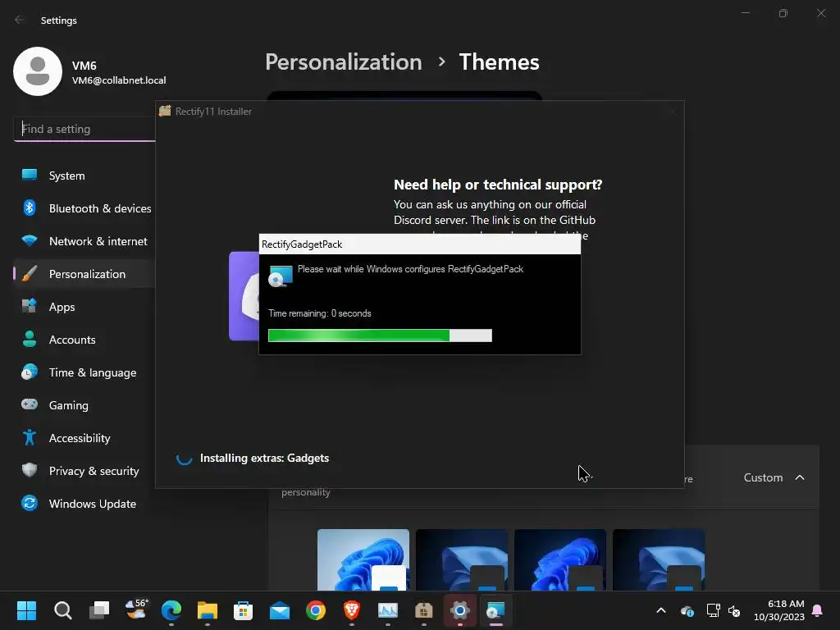The image size is (840, 630).
Task: Launch Microsoft Edge from taskbar
Action: pos(171,610)
